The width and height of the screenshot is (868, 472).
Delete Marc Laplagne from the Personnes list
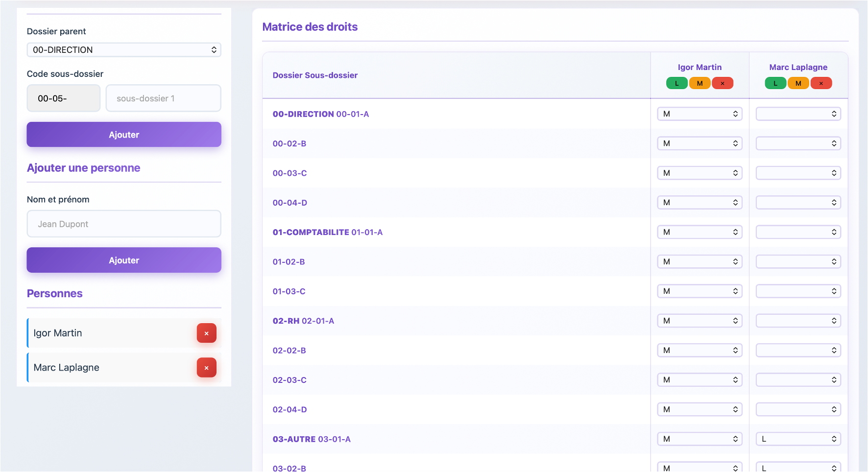point(206,368)
